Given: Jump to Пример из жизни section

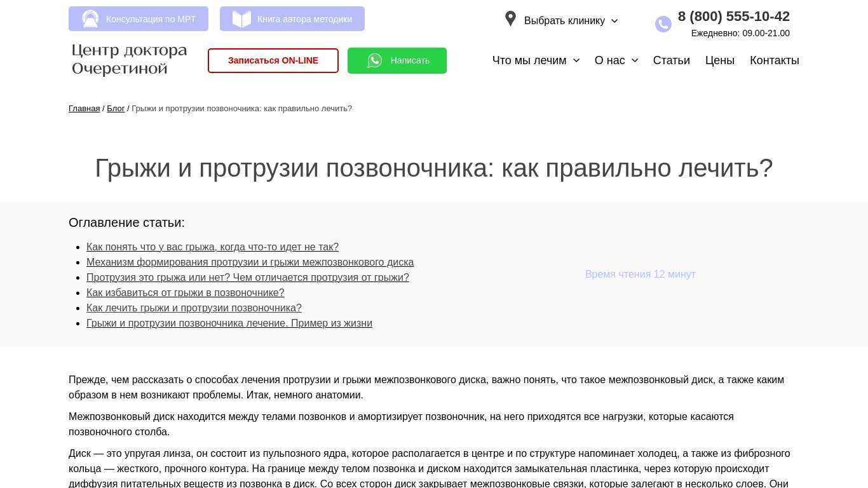Looking at the screenshot, I should (229, 323).
